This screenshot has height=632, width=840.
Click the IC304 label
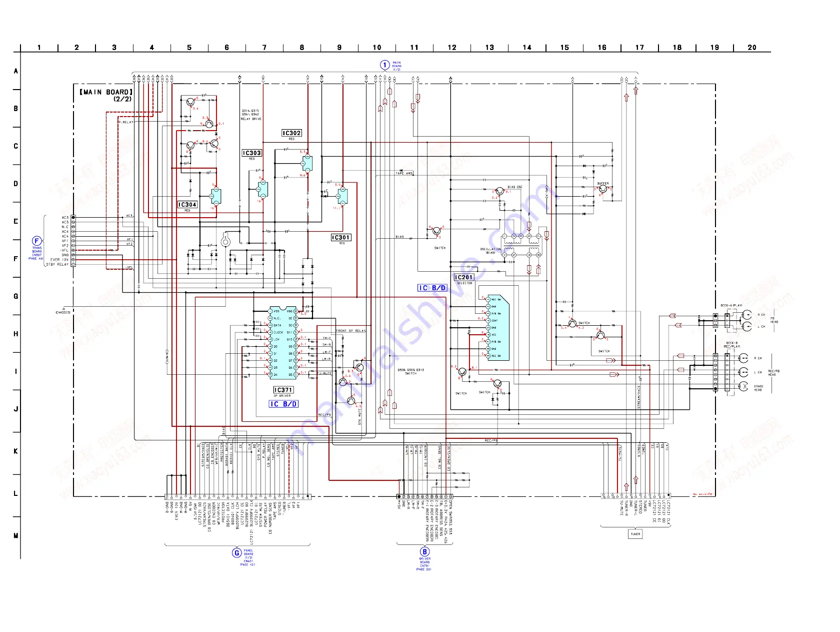click(187, 205)
